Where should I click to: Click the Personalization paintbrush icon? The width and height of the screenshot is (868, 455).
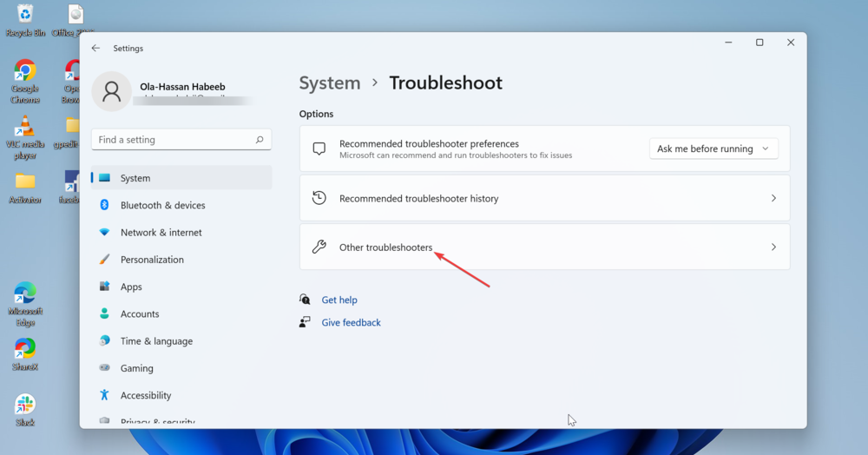click(x=104, y=259)
